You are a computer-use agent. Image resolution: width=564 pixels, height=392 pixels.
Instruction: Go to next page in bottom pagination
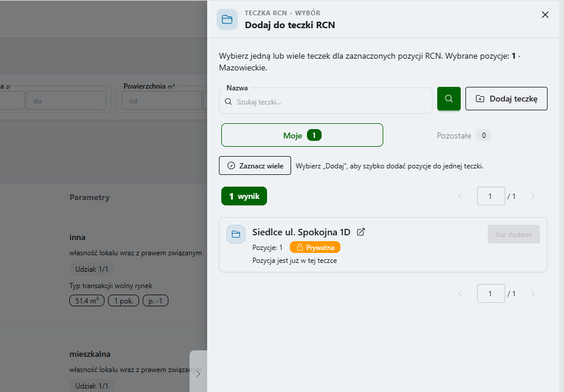coord(533,293)
